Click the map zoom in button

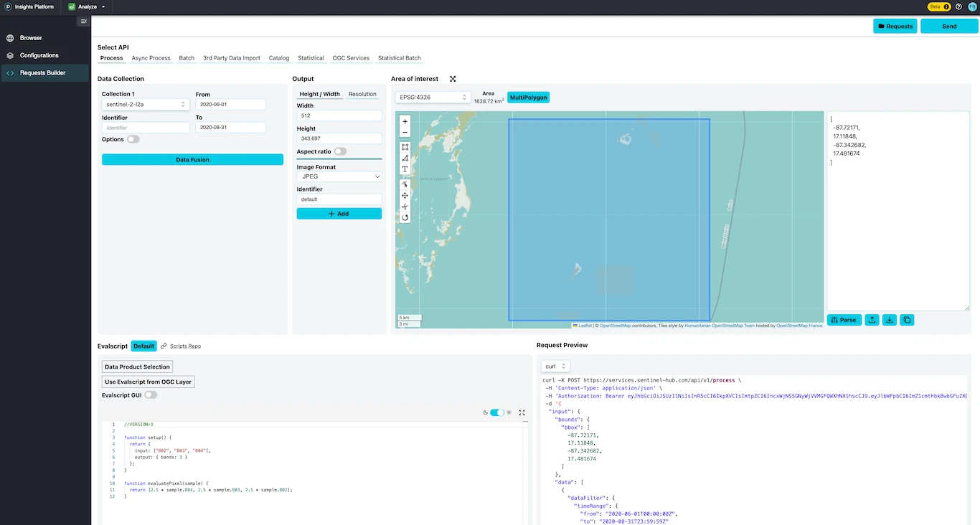coord(405,121)
